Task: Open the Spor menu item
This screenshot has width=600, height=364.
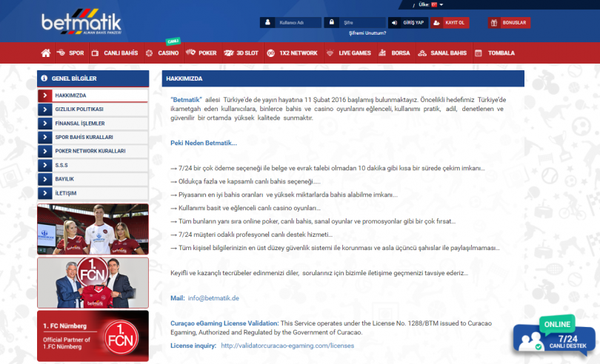Action: point(70,53)
